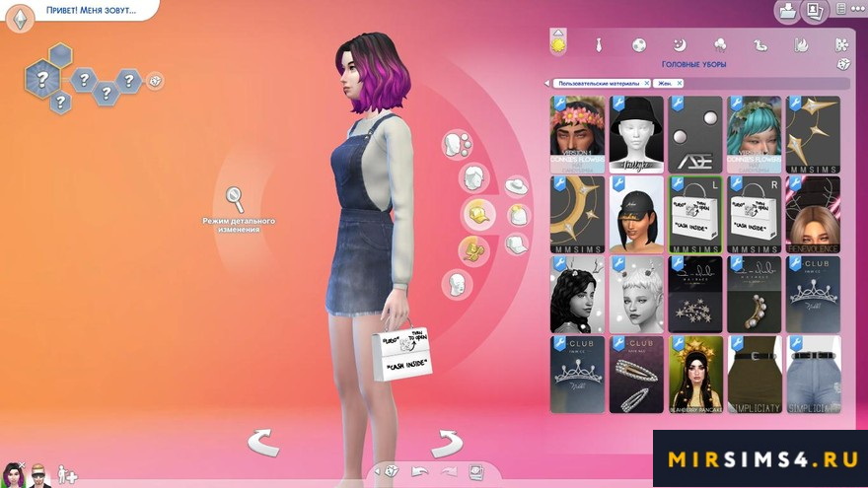Screen dimensions: 868x488
Task: Switch to Swimwear duck float icon
Action: pos(760,44)
